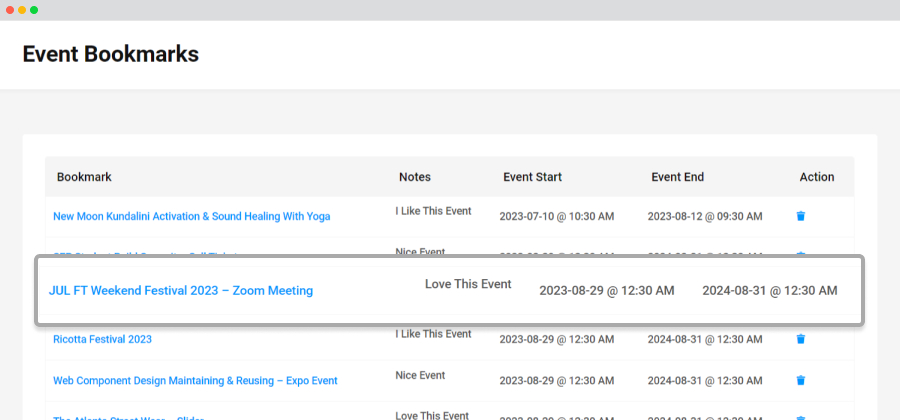Open Web Component Design Maintaining & Reusing link

coord(195,380)
